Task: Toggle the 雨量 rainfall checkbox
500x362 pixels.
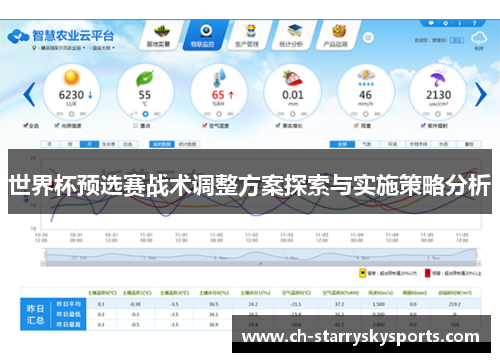Action: point(356,125)
